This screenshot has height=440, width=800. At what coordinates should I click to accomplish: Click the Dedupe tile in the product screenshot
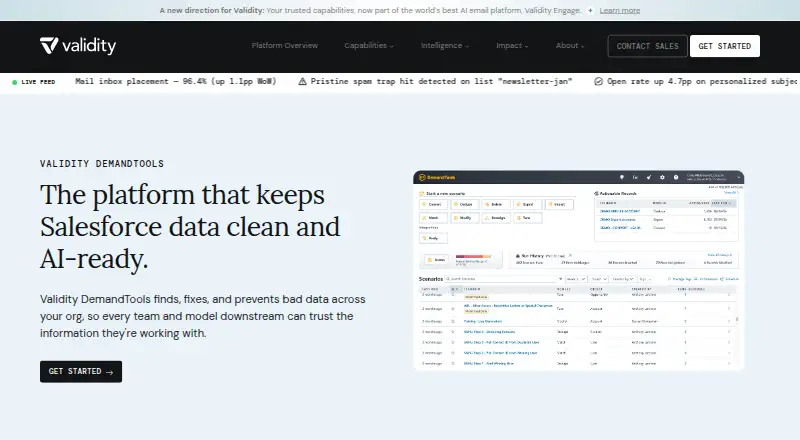coord(465,204)
